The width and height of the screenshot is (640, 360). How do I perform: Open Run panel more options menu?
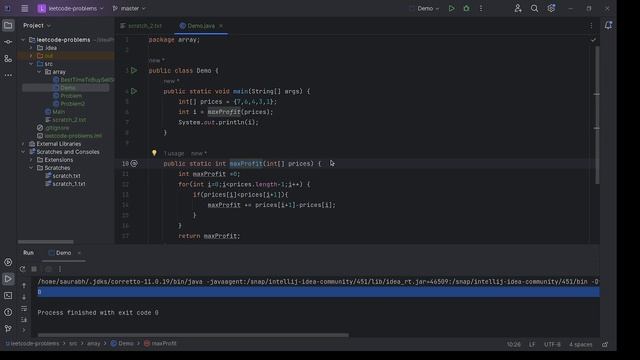click(x=60, y=269)
